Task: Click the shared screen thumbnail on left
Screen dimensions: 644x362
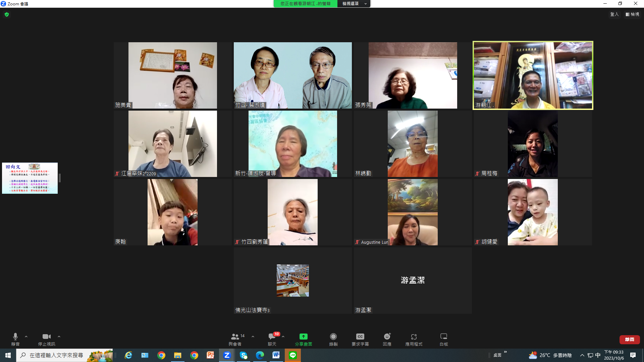Action: (30, 178)
